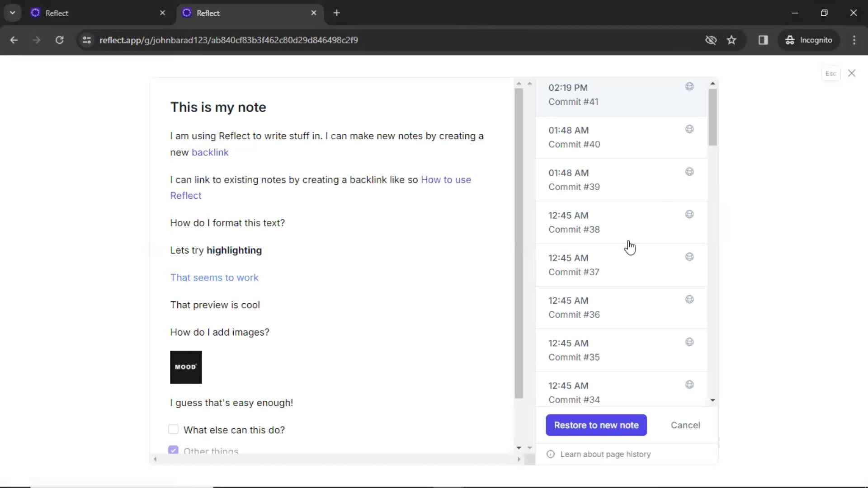Expand the tab search dropdown
Screen dimensions: 868x488
coord(13,13)
